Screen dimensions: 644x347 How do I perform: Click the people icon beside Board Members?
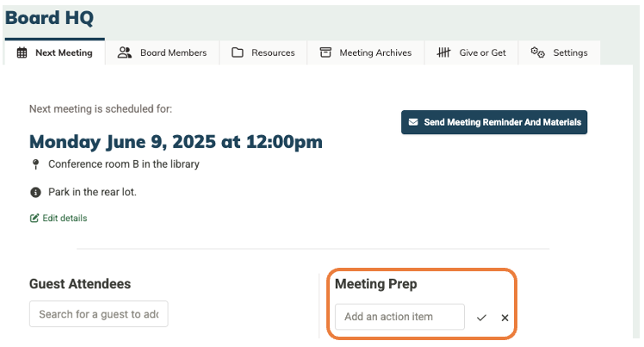tap(125, 53)
